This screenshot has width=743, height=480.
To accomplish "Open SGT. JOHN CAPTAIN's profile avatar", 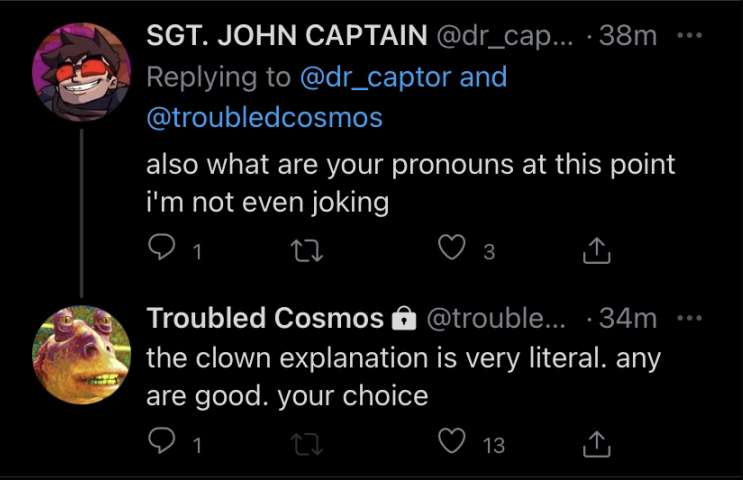I will [x=82, y=72].
